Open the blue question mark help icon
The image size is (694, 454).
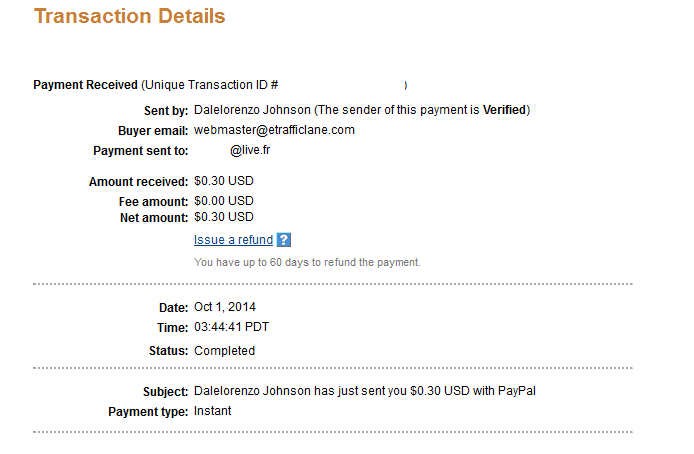(284, 240)
